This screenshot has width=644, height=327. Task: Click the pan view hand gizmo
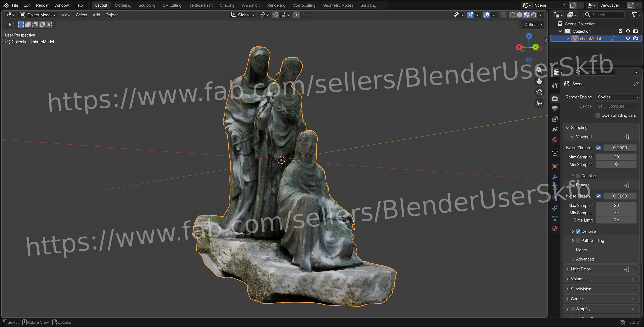coord(539,81)
